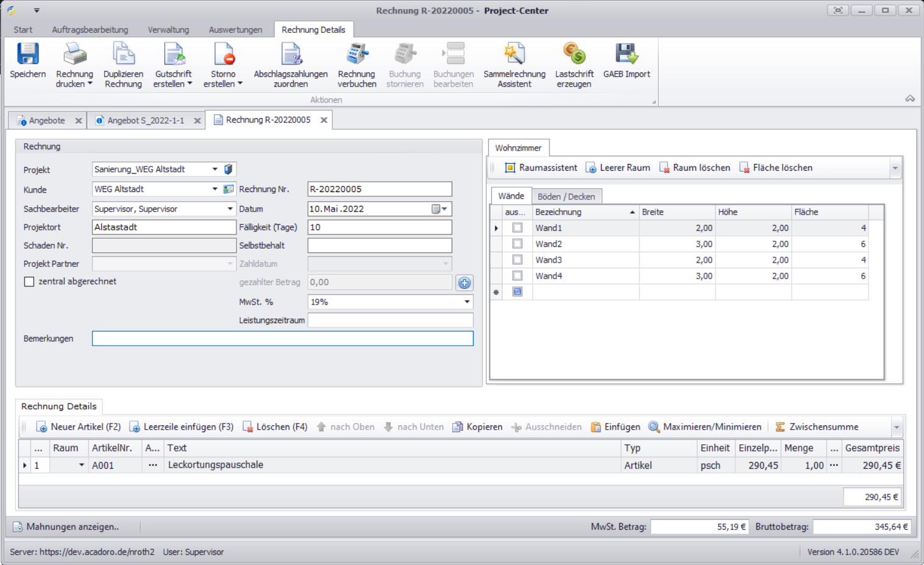The image size is (924, 565).
Task: Click the blue plus button beside gezahlter Betrag
Action: click(x=464, y=283)
